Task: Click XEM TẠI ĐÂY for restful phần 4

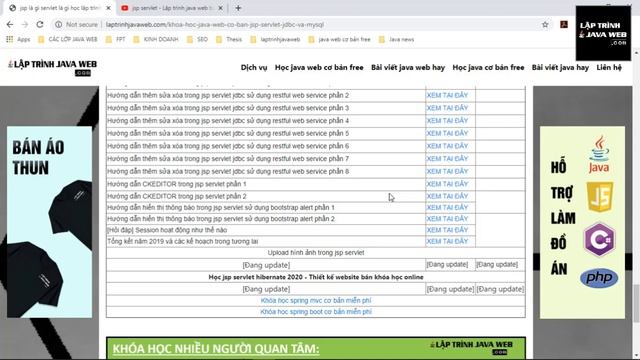Action: 447,120
